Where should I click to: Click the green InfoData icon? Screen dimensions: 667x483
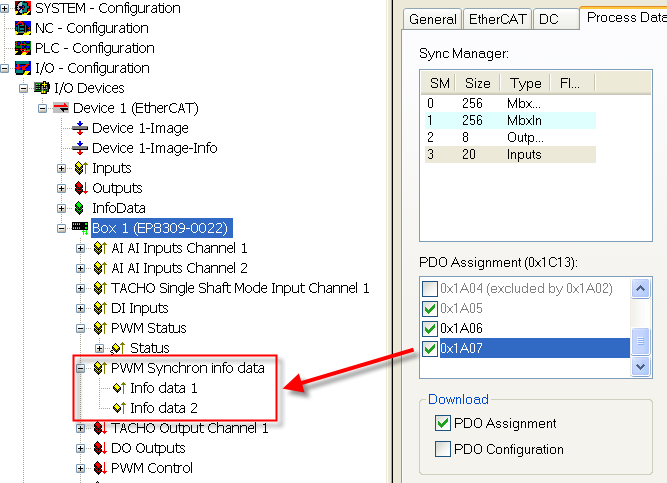79,208
